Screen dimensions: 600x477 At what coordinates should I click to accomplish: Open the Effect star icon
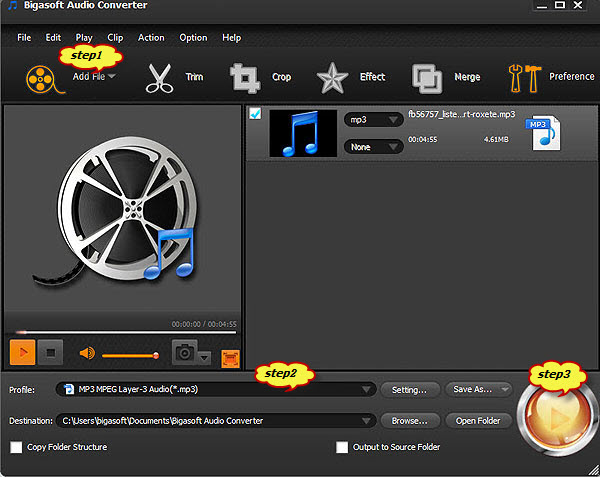pyautogui.click(x=332, y=78)
